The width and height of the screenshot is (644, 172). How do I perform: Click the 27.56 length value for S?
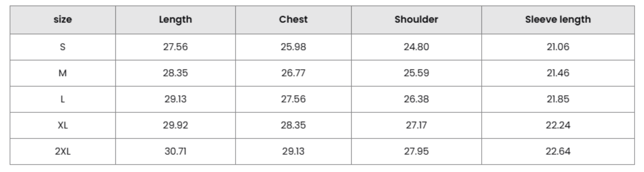coord(175,47)
